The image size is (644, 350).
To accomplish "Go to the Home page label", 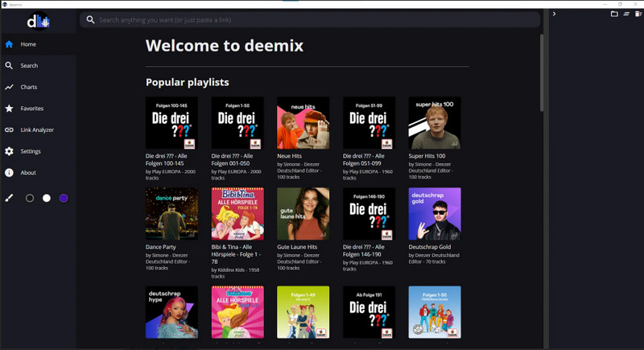I will point(28,44).
